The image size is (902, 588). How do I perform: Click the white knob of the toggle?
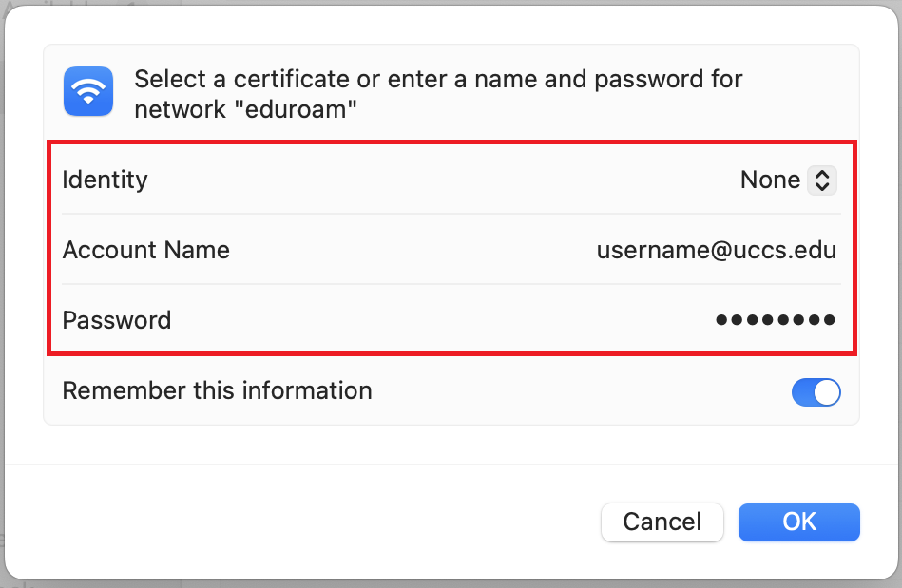click(827, 392)
